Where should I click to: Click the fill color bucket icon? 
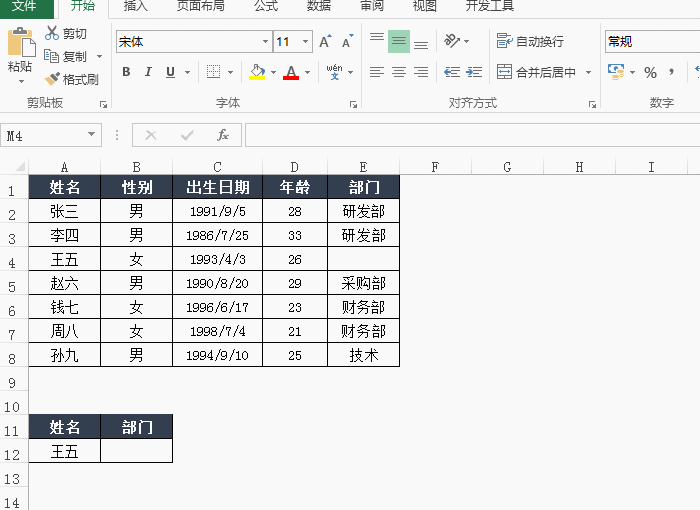[x=257, y=71]
